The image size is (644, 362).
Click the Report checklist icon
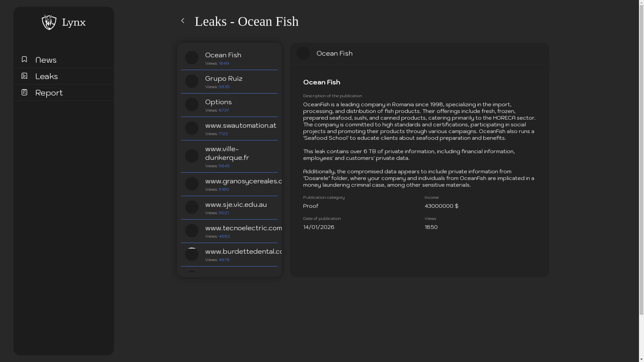point(24,92)
